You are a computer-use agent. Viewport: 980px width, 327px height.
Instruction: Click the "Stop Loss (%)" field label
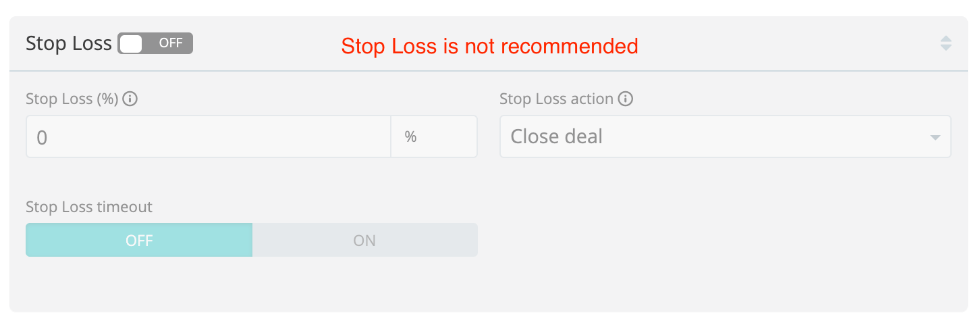[72, 99]
